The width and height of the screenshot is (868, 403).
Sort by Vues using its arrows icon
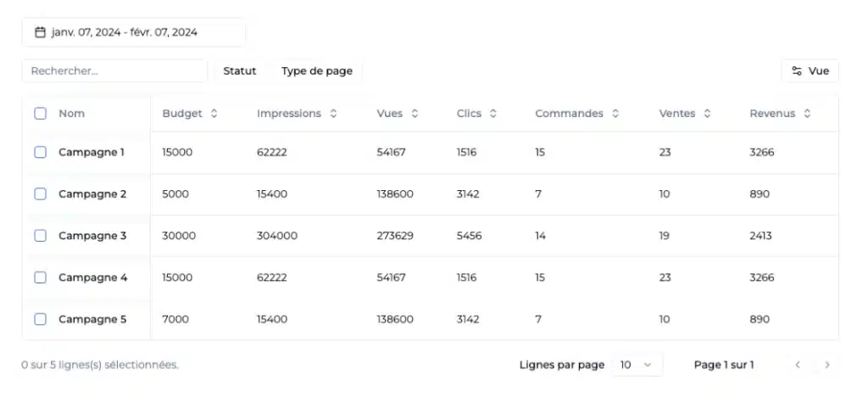coord(414,114)
